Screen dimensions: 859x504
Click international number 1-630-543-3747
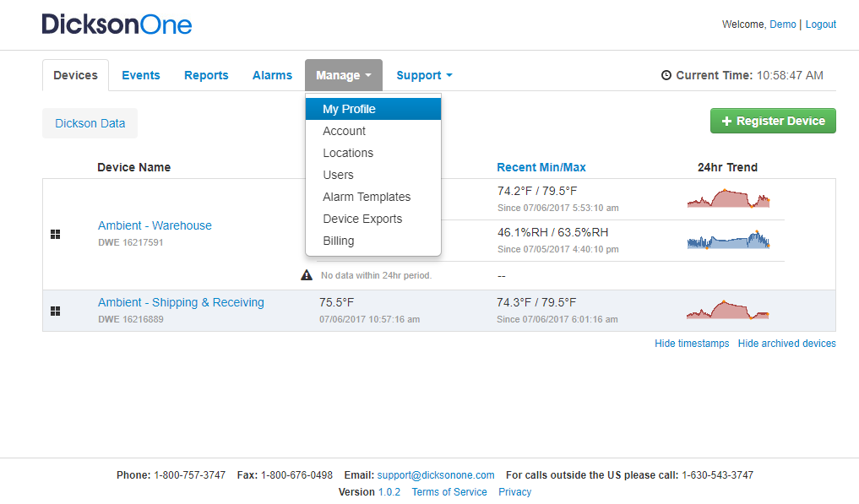pyautogui.click(x=717, y=475)
